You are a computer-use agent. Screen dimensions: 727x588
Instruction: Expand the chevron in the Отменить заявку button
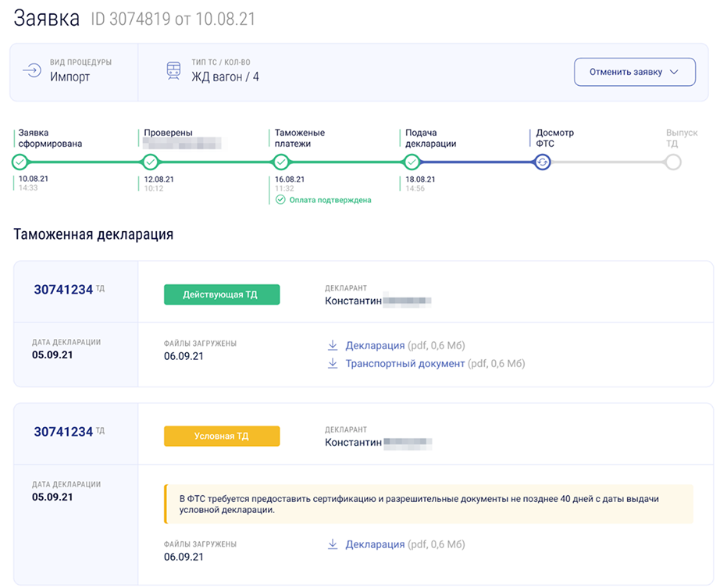point(674,72)
